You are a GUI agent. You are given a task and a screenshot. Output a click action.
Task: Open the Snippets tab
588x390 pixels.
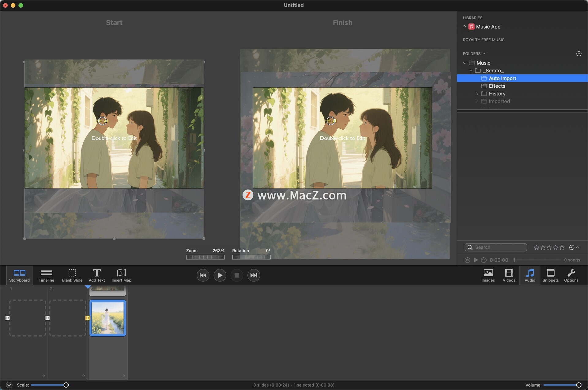(551, 275)
